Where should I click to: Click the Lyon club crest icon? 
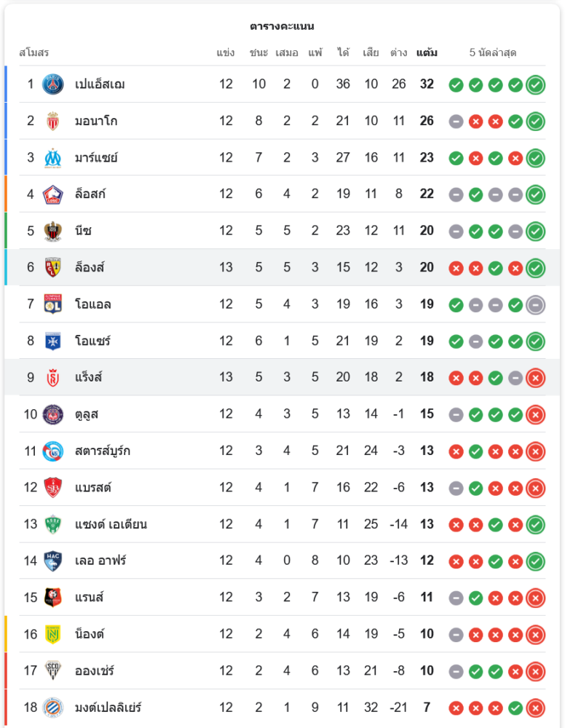52,304
